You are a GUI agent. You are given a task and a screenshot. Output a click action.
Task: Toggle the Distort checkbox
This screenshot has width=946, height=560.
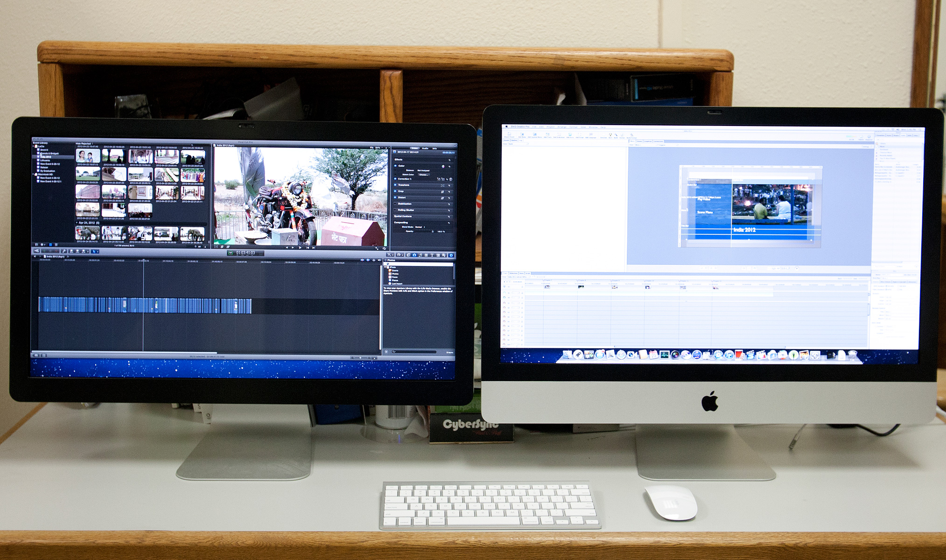click(395, 197)
